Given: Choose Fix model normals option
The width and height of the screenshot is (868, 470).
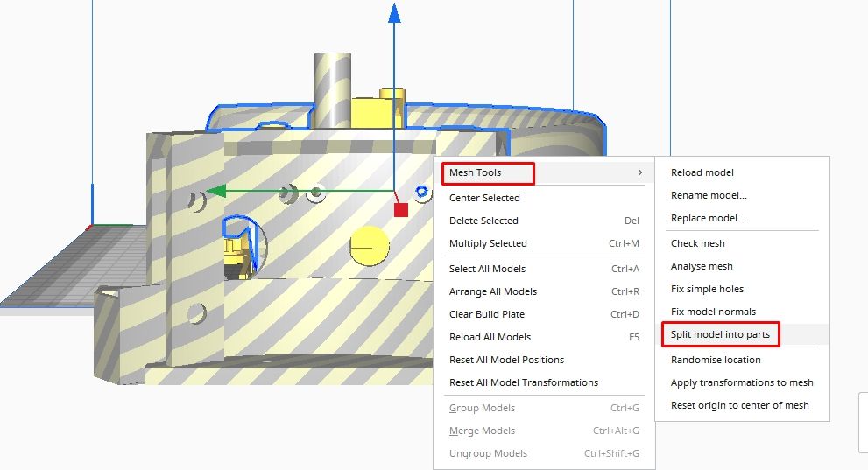Looking at the screenshot, I should 742,312.
